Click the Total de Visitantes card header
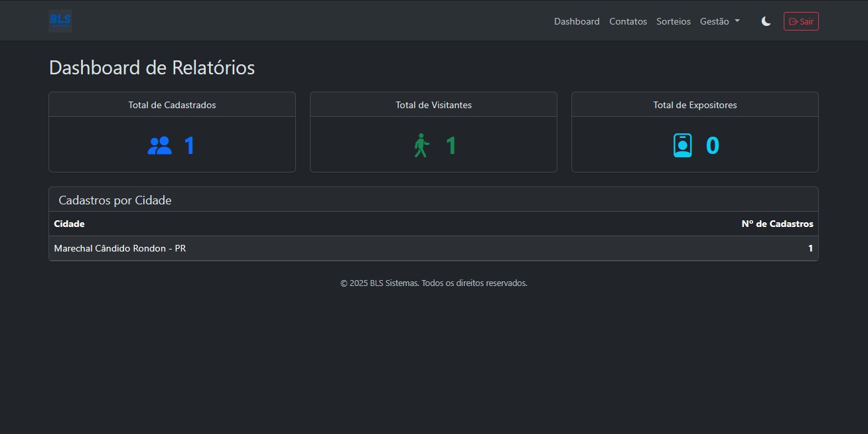The image size is (868, 434). tap(433, 105)
